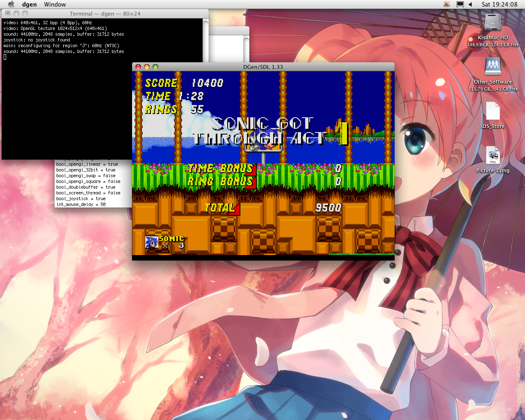Select the Picture 1.png file icon

point(493,155)
